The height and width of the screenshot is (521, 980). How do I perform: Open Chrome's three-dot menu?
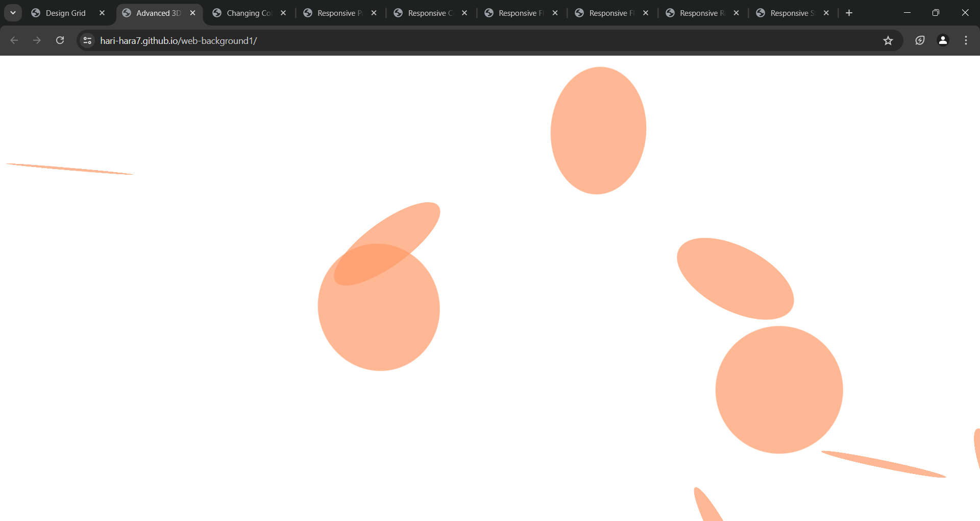point(966,40)
